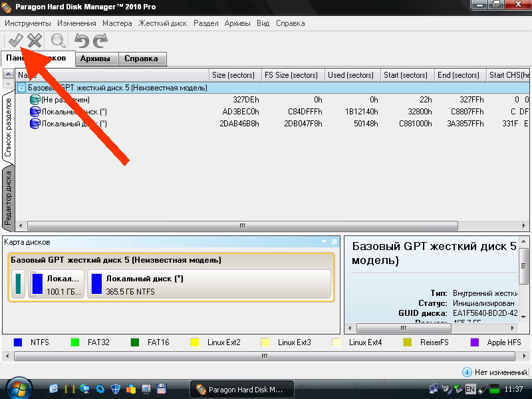Select the 100.1 GB partition block in disk map

click(57, 285)
